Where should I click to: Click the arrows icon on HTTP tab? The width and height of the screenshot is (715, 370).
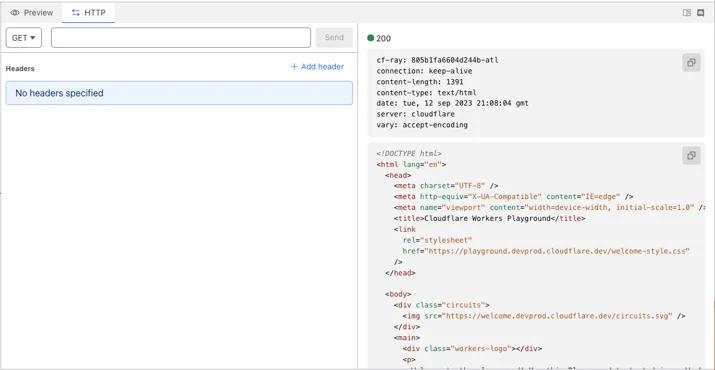(x=76, y=13)
